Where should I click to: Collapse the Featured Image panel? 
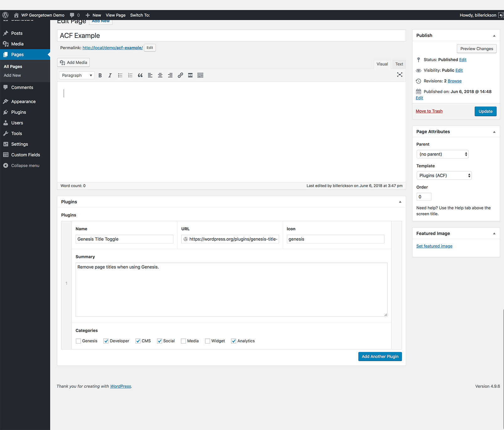[494, 234]
